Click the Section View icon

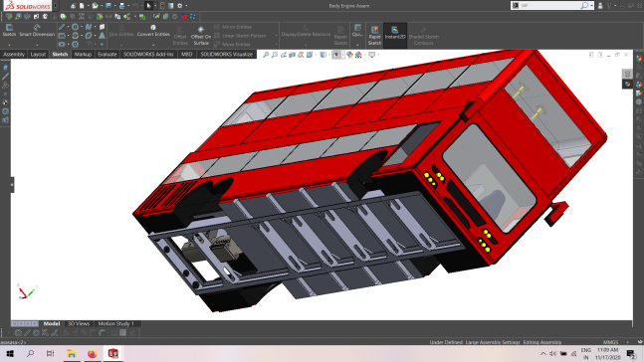click(292, 55)
